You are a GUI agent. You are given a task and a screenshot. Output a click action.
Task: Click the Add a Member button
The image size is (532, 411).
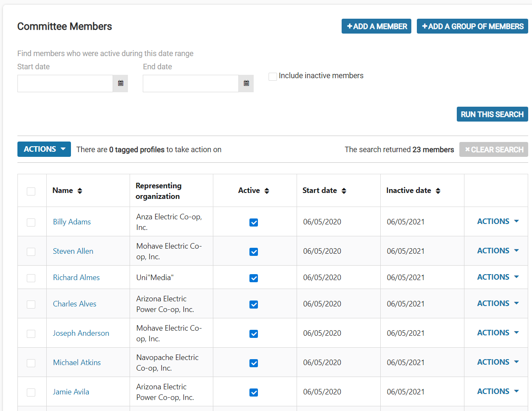point(376,26)
